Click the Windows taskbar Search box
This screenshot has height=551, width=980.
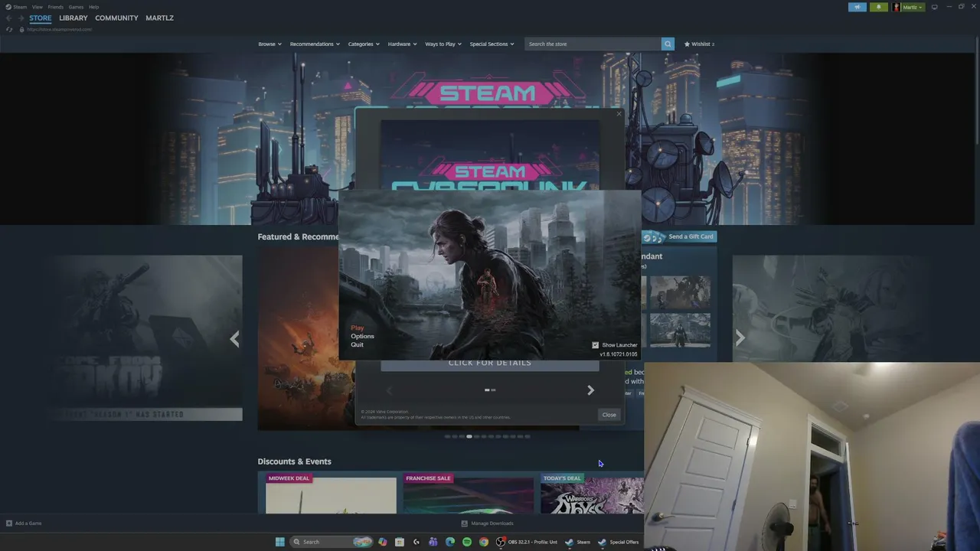(331, 542)
